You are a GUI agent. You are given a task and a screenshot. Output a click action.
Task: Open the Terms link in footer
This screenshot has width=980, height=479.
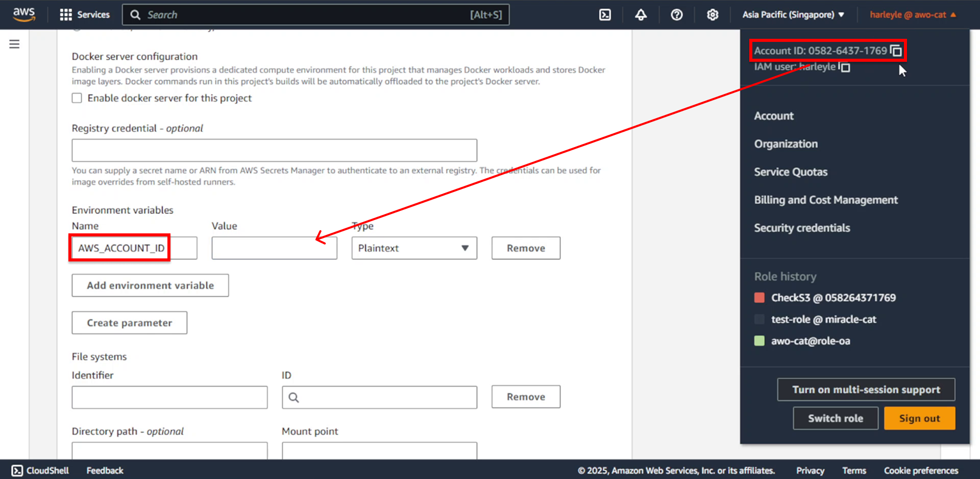(x=854, y=470)
